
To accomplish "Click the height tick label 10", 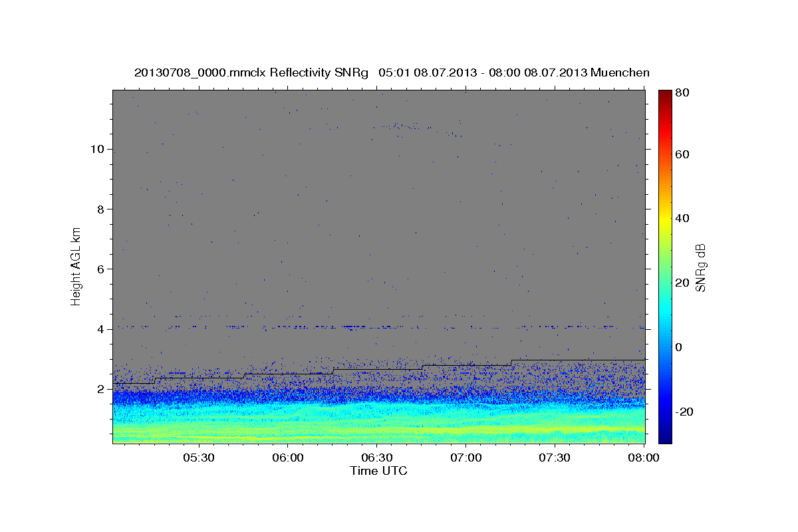I will click(96, 149).
